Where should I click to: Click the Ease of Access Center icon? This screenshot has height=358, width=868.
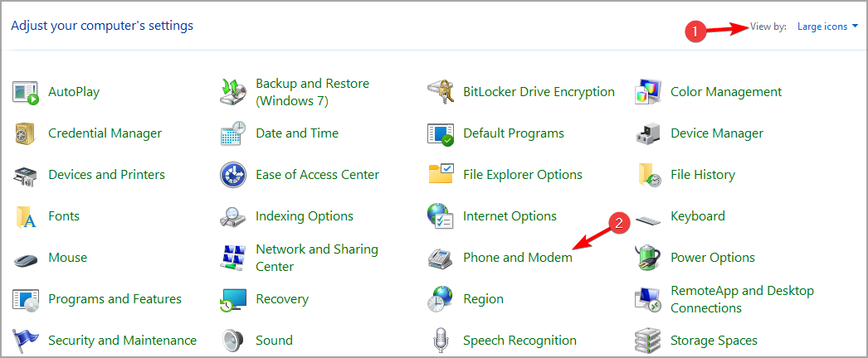tap(233, 175)
